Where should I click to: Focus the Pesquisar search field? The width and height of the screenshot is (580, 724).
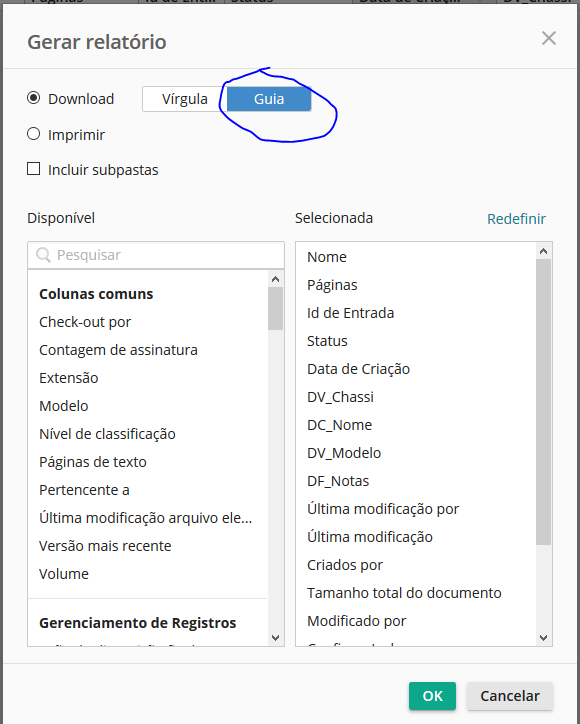coord(156,255)
